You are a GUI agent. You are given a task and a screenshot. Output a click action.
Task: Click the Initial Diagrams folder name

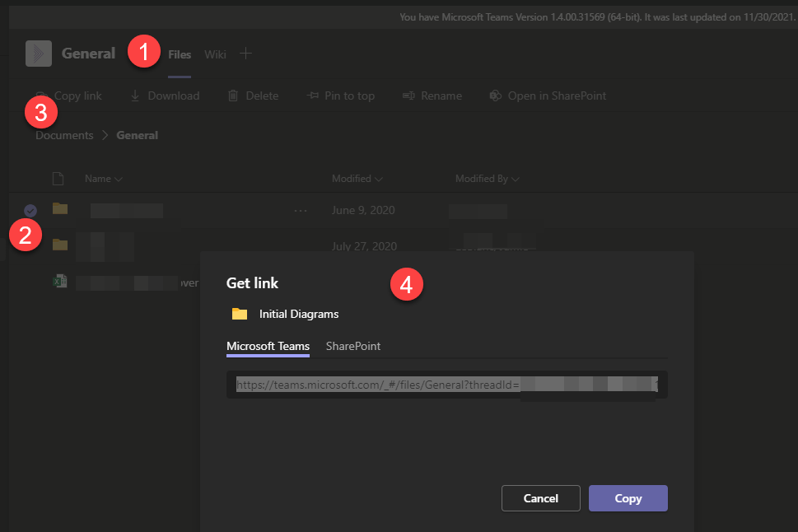[299, 314]
